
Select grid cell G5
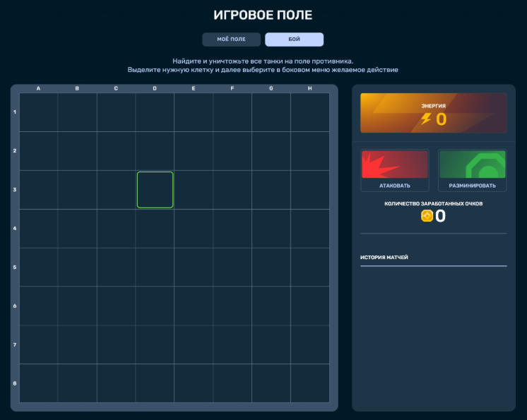[x=271, y=267]
